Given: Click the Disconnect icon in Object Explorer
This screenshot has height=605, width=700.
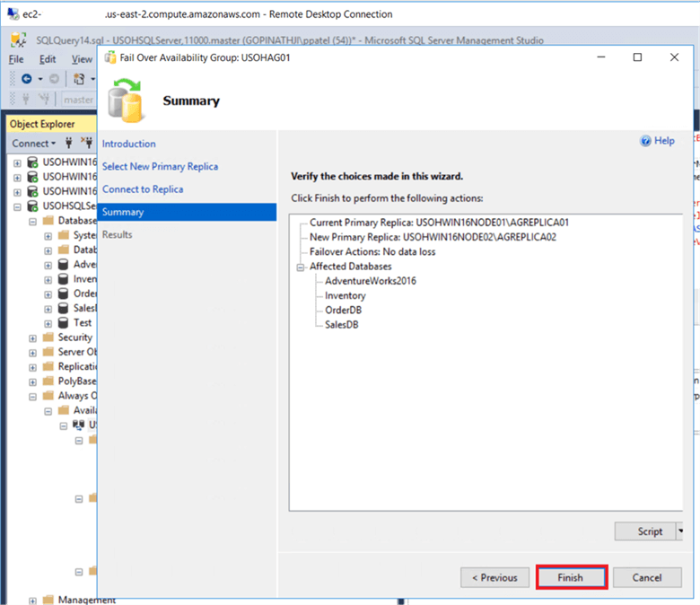Looking at the screenshot, I should (x=87, y=143).
